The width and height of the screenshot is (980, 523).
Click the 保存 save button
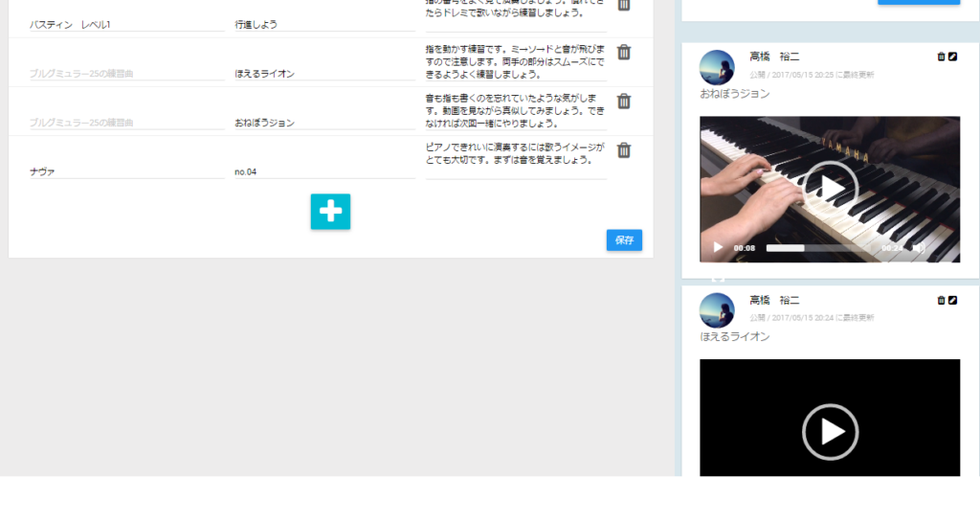(x=624, y=240)
